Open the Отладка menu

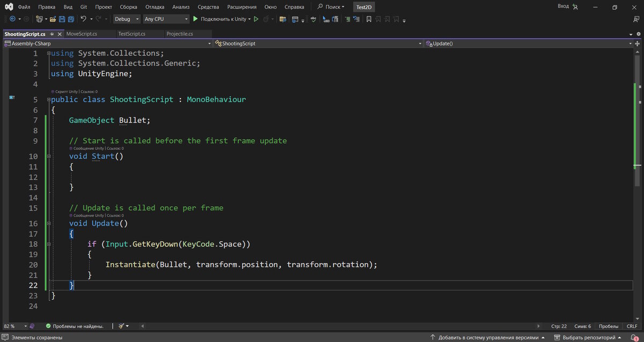pos(155,7)
